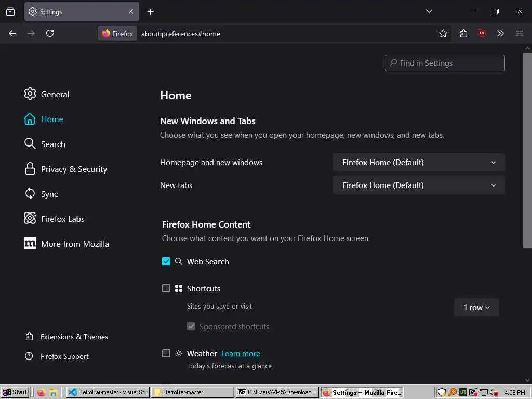Click the forward navigation arrow
Viewport: 532px width, 399px height.
pos(31,33)
